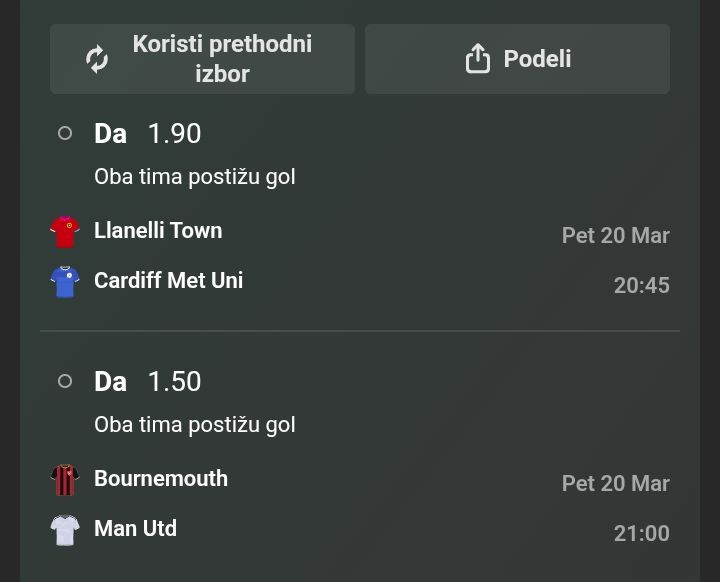
Task: Tap second Oba tima postižu gol label
Action: point(195,425)
